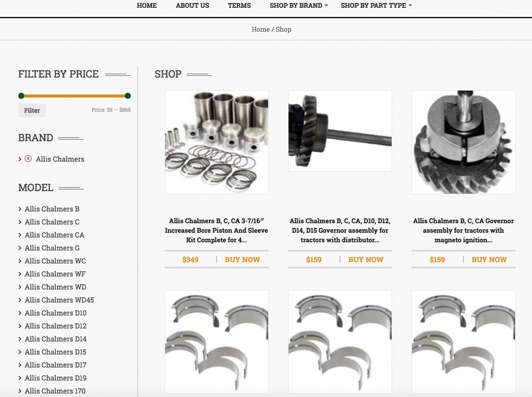This screenshot has width=532, height=397.
Task: Click the chevron beside Allis Chalmers brand
Action: coord(19,159)
